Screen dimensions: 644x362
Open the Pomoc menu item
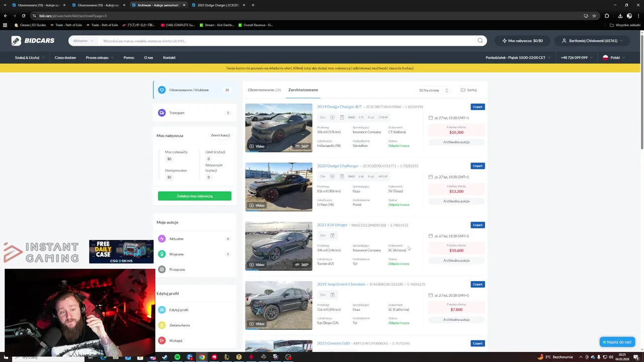[129, 58]
